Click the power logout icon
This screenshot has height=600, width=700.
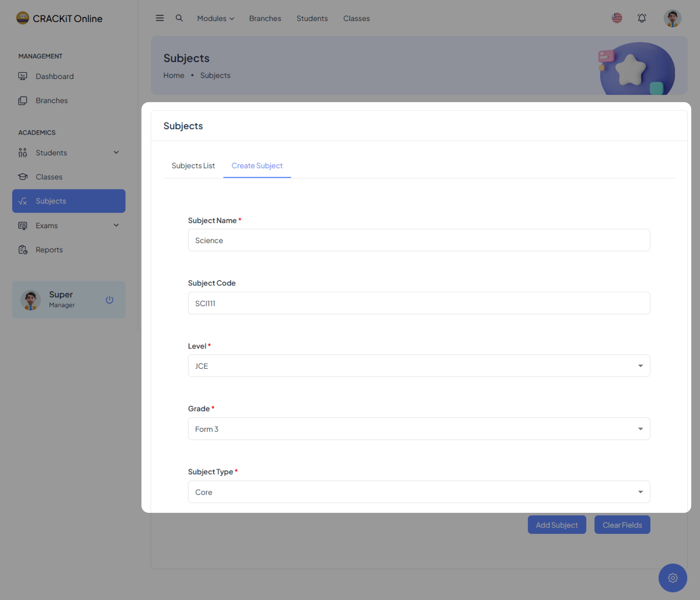click(109, 300)
